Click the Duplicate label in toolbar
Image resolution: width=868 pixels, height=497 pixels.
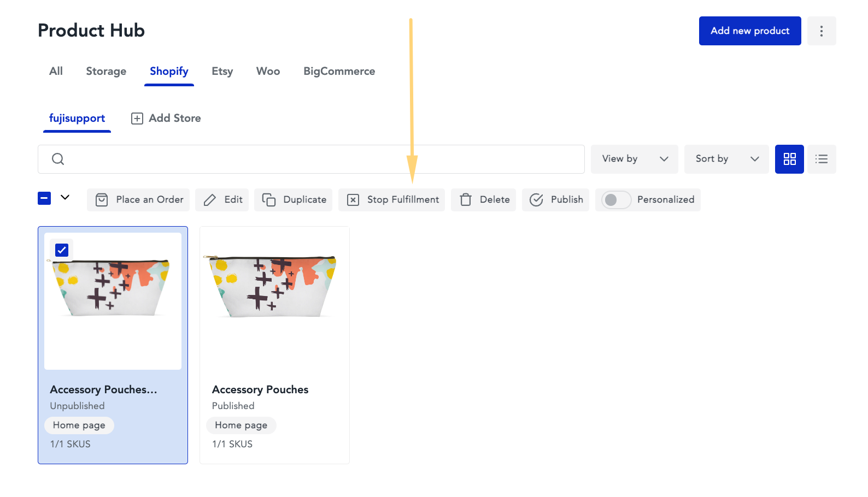coord(305,200)
